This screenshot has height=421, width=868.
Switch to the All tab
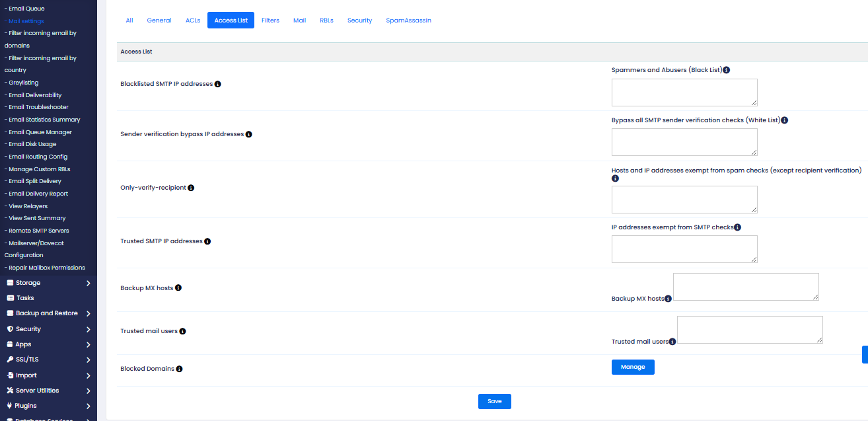point(129,20)
